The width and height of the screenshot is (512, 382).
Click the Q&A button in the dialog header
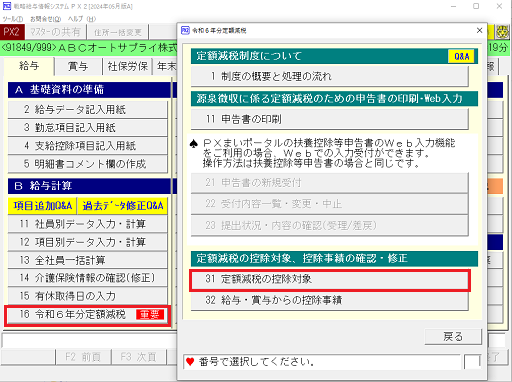tap(461, 56)
